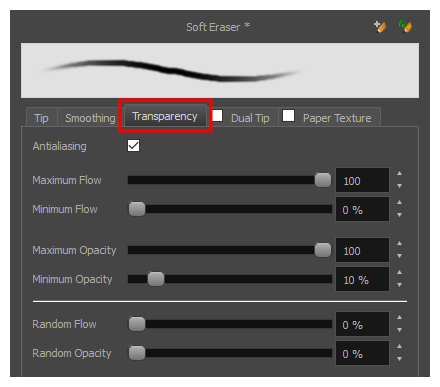Click the Maximum Flow slider handle
The width and height of the screenshot is (440, 387).
(323, 180)
